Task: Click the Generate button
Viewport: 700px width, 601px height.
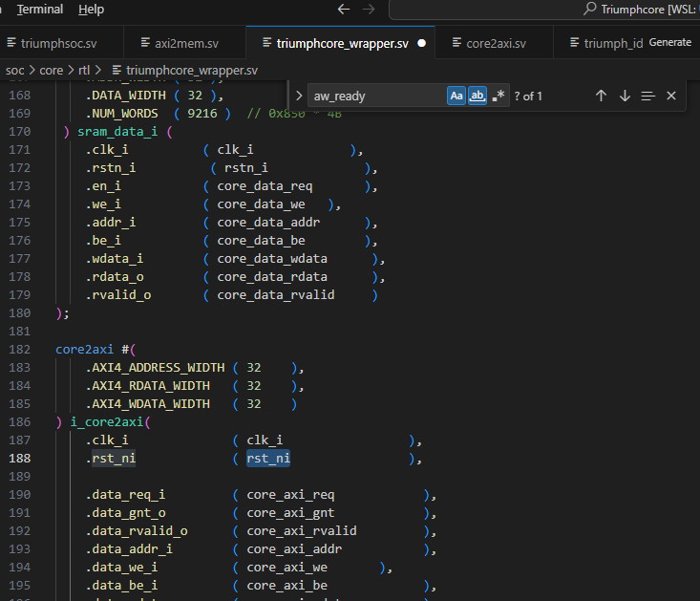Action: coord(670,42)
